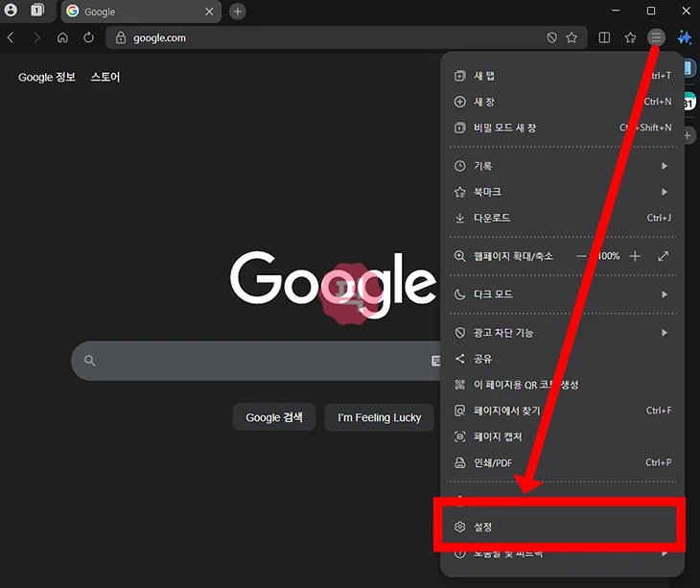
Task: Open 설정 settings menu item
Action: coord(563,527)
